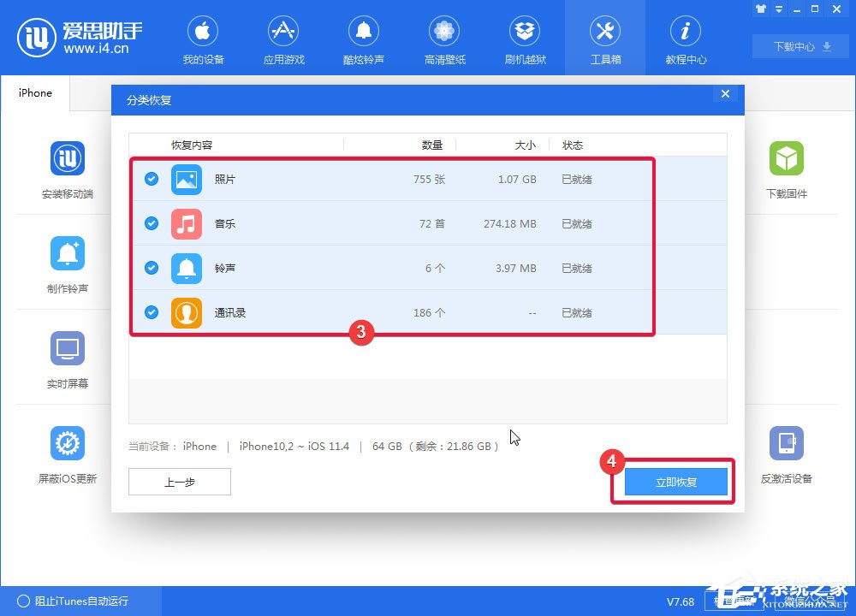Open 屏蔽iOS更新 tool
This screenshot has width=856, height=616.
tap(67, 454)
